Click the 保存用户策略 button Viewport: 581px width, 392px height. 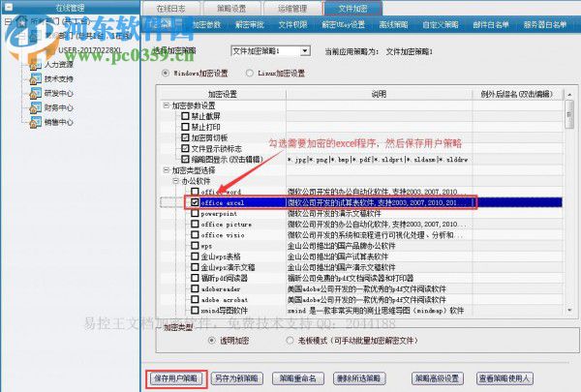pyautogui.click(x=176, y=378)
